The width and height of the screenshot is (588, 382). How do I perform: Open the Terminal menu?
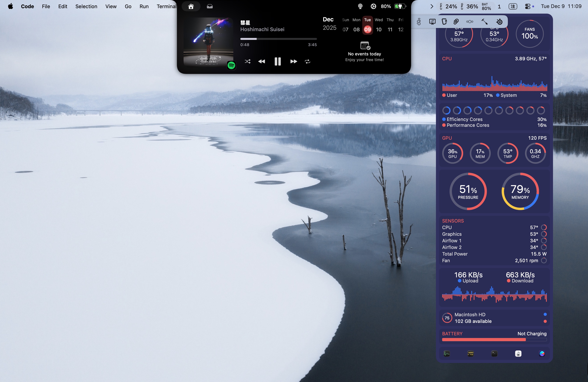(x=166, y=6)
